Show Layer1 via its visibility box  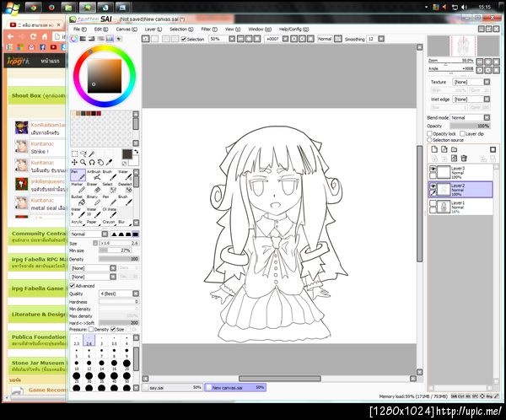433,203
